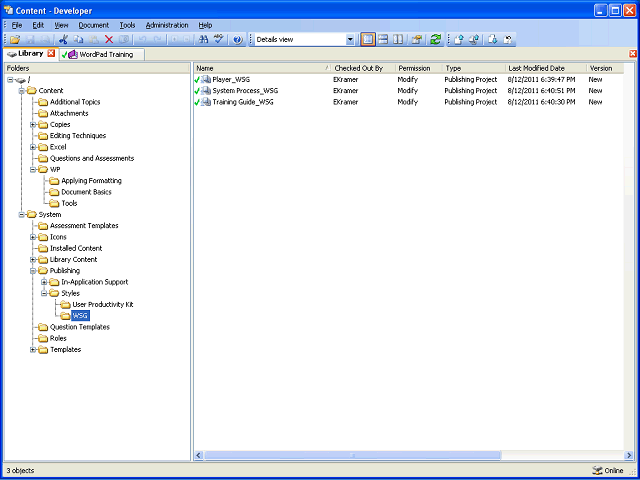The width and height of the screenshot is (640, 480).
Task: Click the Properties icon left of Refresh
Action: 416,40
